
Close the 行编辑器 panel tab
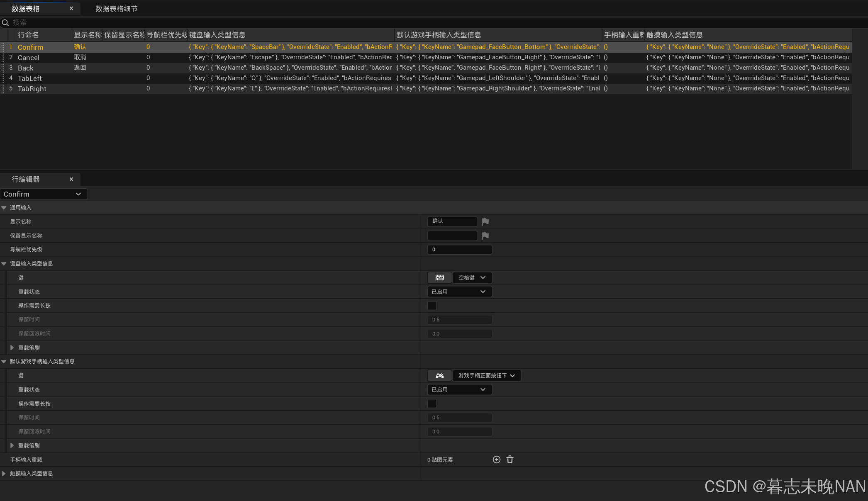pos(71,179)
